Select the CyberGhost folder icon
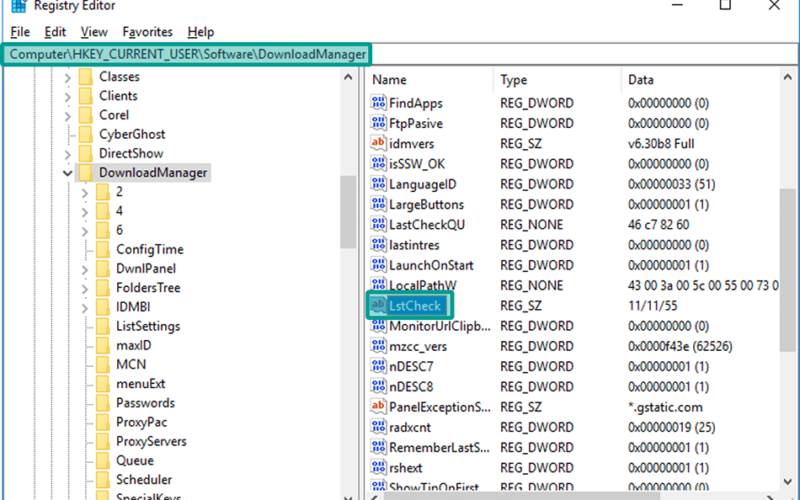This screenshot has height=500, width=800. click(86, 134)
